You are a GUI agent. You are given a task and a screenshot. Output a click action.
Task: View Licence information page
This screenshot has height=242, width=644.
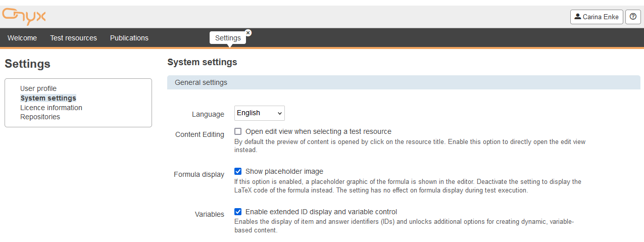pos(51,108)
